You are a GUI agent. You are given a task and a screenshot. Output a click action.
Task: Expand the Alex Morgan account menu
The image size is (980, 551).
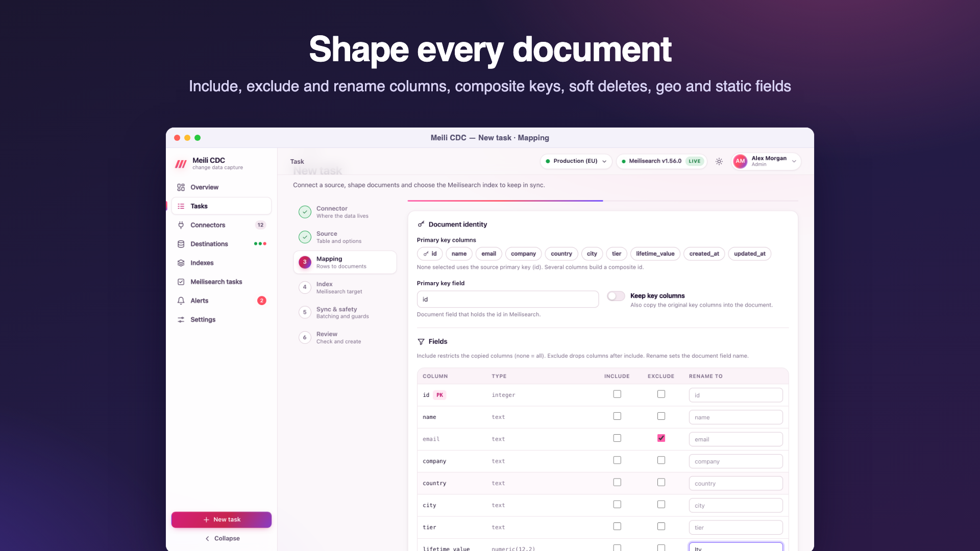pos(766,161)
